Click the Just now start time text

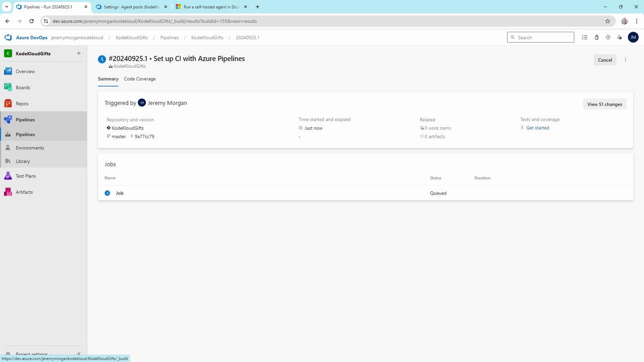313,128
